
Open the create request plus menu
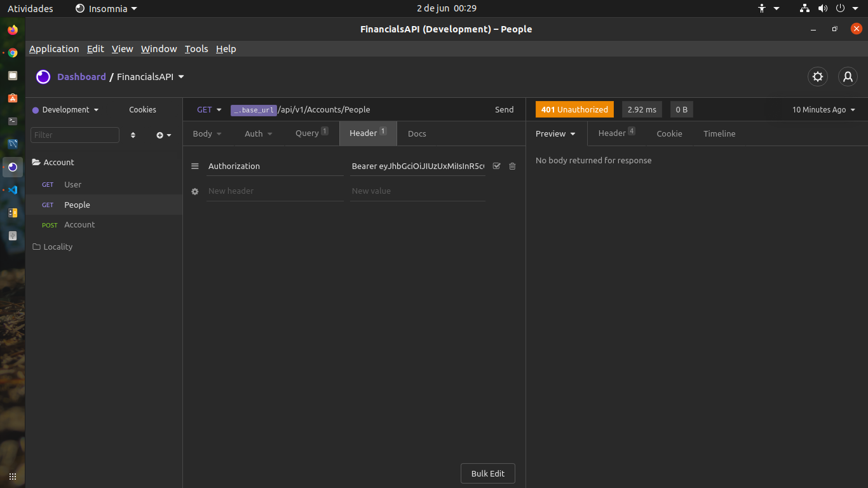(164, 135)
